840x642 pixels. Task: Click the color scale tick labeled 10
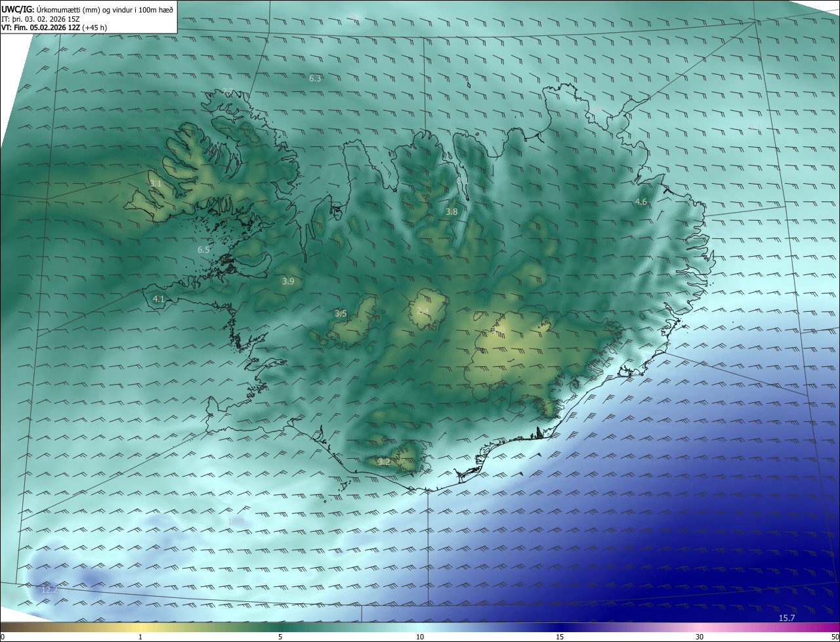(420, 637)
